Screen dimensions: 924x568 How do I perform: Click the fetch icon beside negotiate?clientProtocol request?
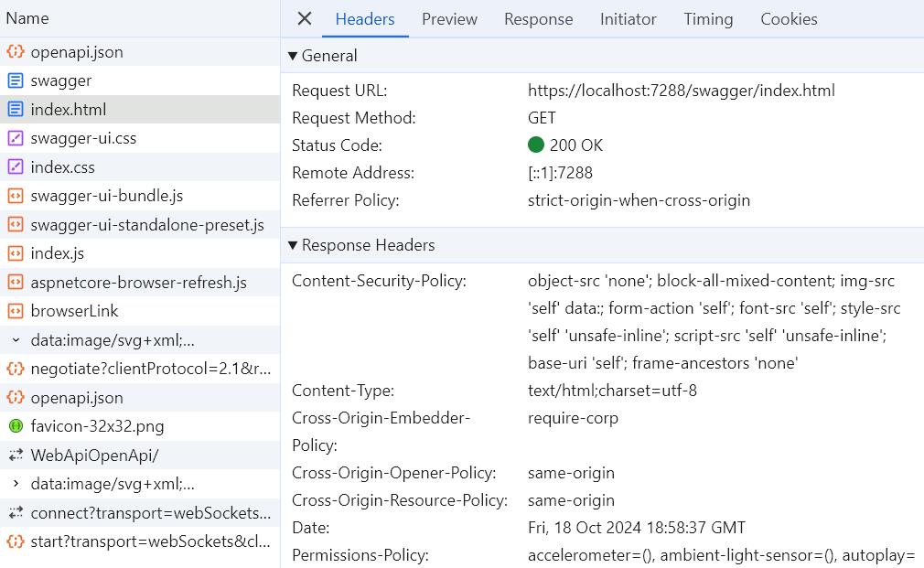click(x=16, y=369)
